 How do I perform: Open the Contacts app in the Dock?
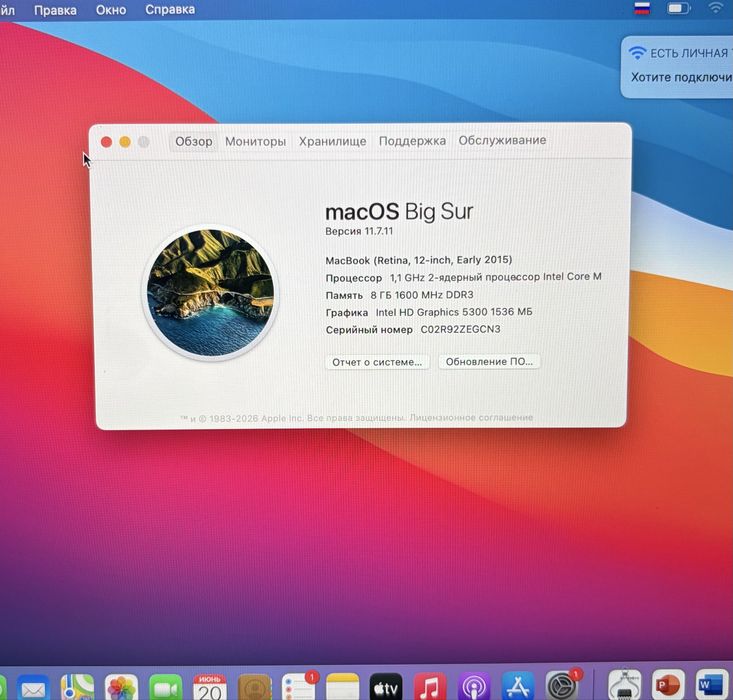254,687
